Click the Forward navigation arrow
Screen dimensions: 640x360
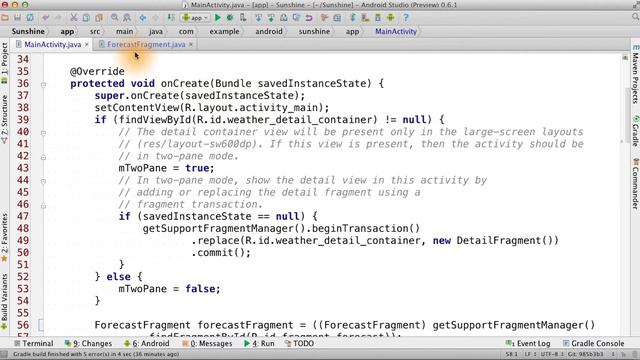(155, 18)
